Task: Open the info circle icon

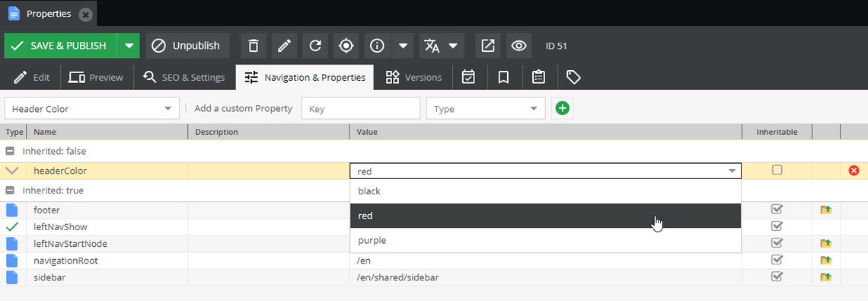Action: click(x=378, y=46)
